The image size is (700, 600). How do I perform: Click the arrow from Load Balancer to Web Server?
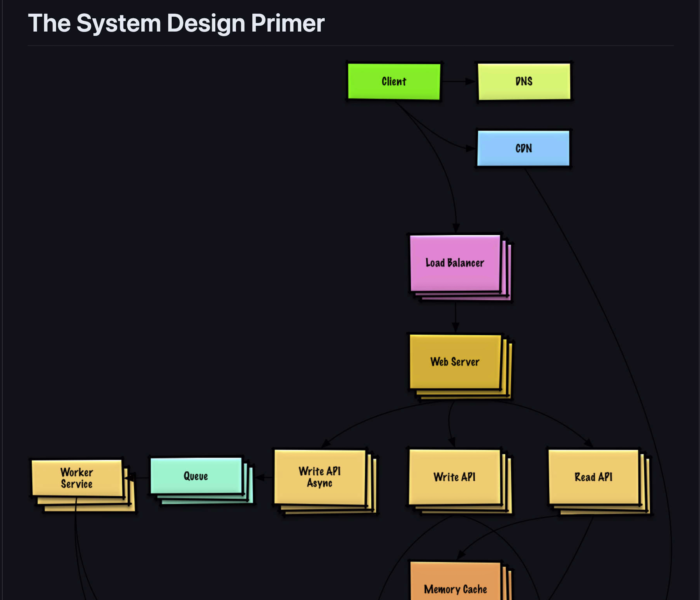click(456, 316)
